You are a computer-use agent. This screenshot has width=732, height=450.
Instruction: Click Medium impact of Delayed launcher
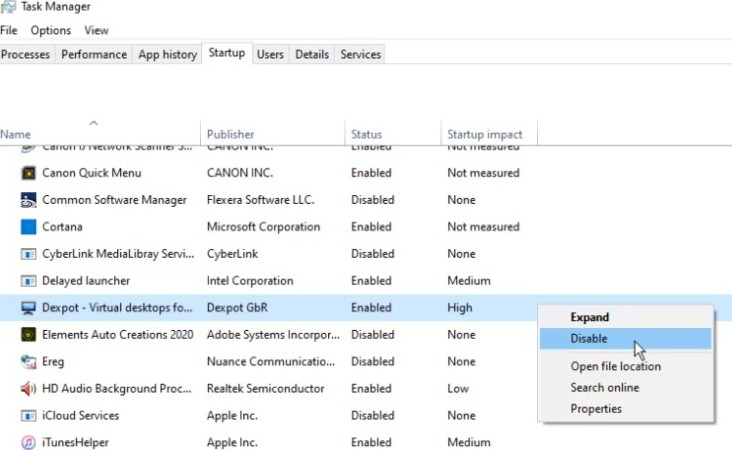pos(469,281)
